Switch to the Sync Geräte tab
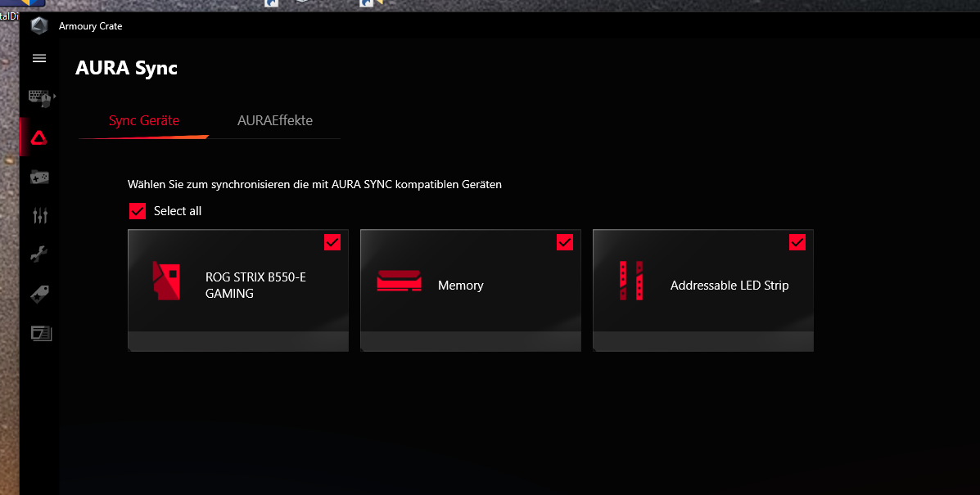Screen dimensions: 980x495 [144, 120]
